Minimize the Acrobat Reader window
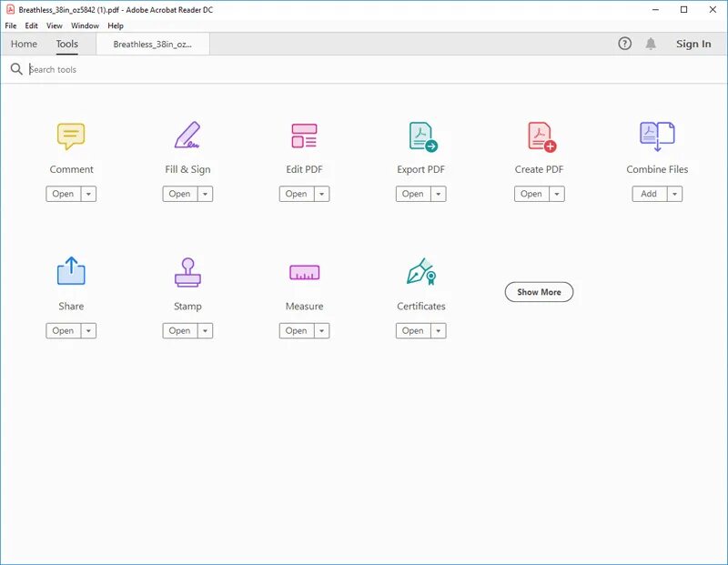 [655, 9]
